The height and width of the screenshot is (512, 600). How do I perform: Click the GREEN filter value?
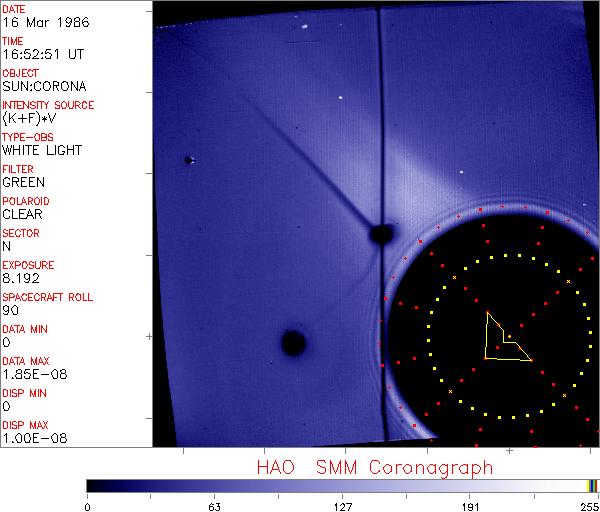[23, 182]
